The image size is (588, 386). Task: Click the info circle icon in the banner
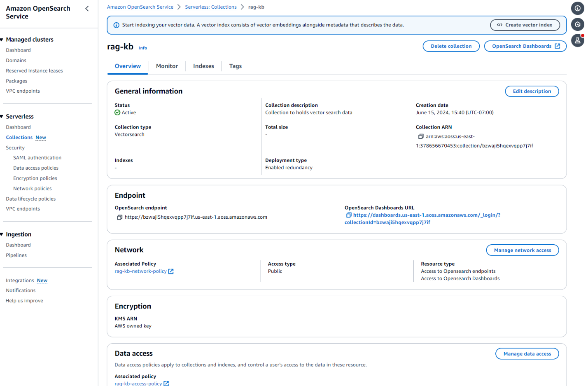pyautogui.click(x=116, y=25)
